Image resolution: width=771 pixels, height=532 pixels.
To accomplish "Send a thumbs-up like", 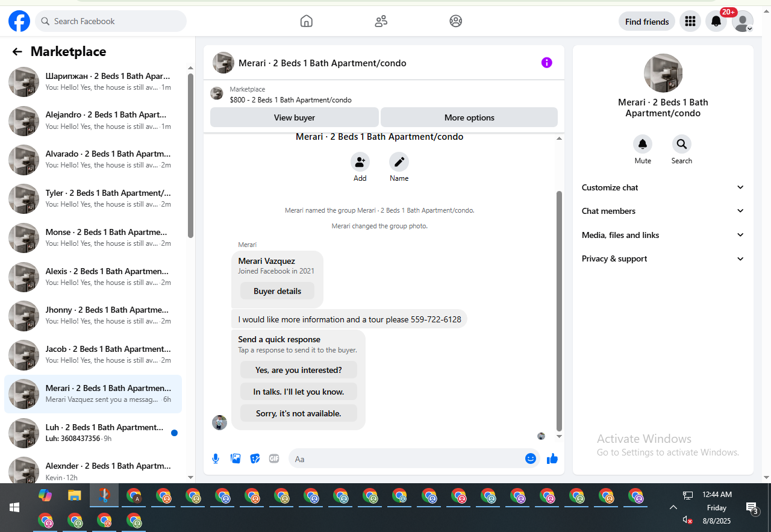I will click(x=552, y=458).
